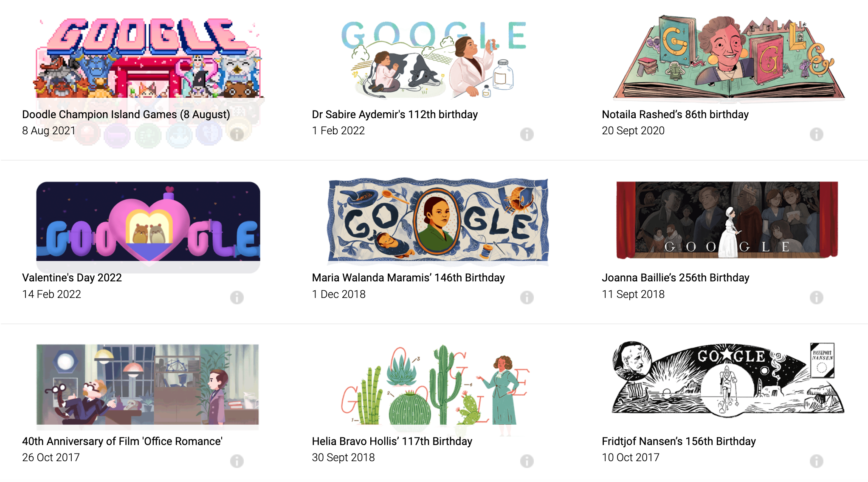Open the Office Romance film doodle image
Viewport: 868px width, 482px height.
click(x=147, y=384)
